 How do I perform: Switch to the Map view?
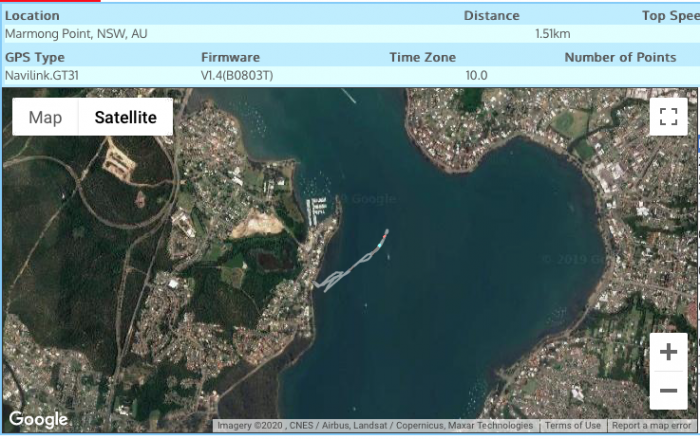45,117
